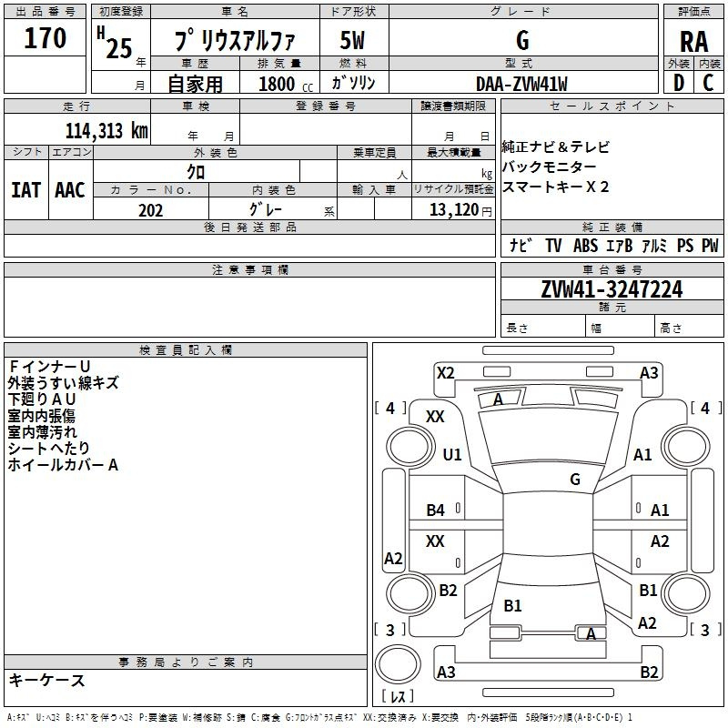
Task: Click the mileage value 114,313 km
Action: [106, 130]
